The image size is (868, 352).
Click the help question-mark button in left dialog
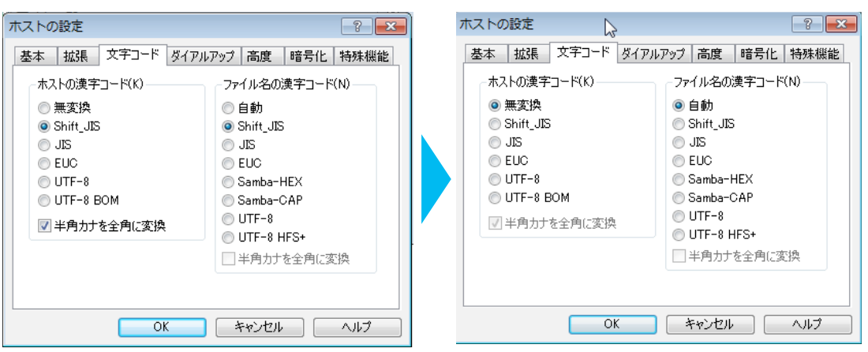coord(357,28)
